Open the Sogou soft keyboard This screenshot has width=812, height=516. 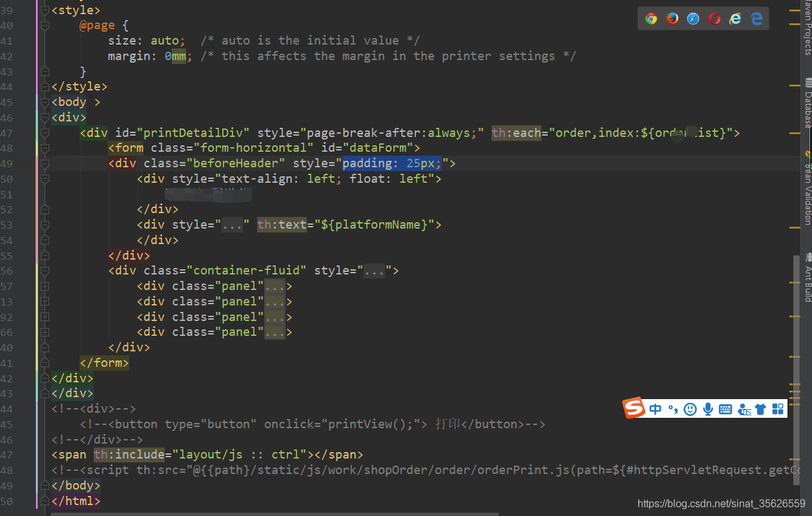point(725,409)
